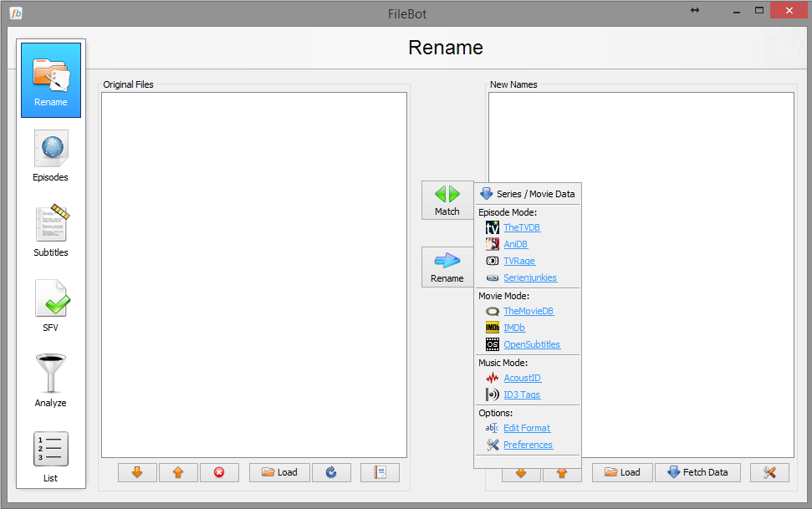Maximize the FileBot window
This screenshot has width=812, height=509.
click(x=759, y=10)
